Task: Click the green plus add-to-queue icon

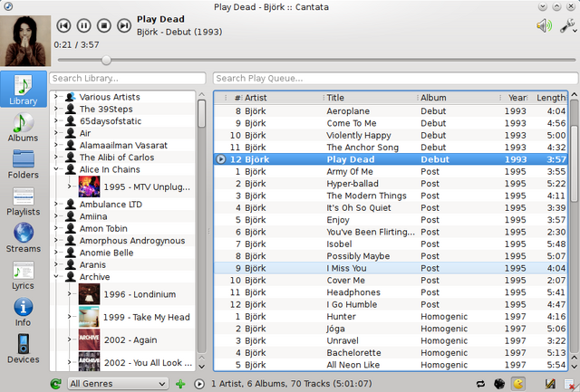Action: [180, 384]
